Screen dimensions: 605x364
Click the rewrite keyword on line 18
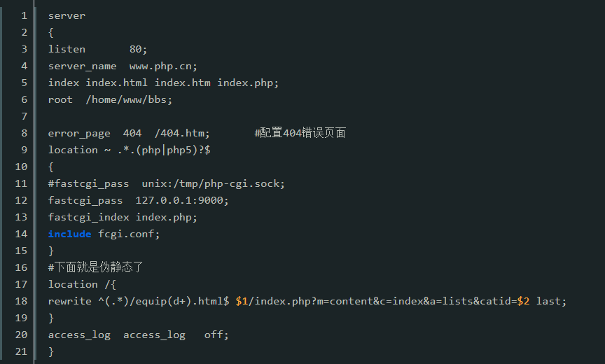[69, 301]
